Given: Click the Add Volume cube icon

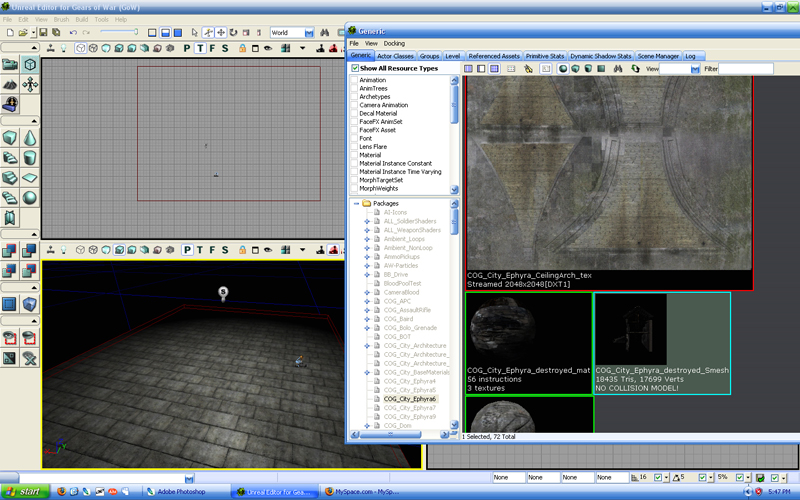Looking at the screenshot, I should click(x=30, y=304).
